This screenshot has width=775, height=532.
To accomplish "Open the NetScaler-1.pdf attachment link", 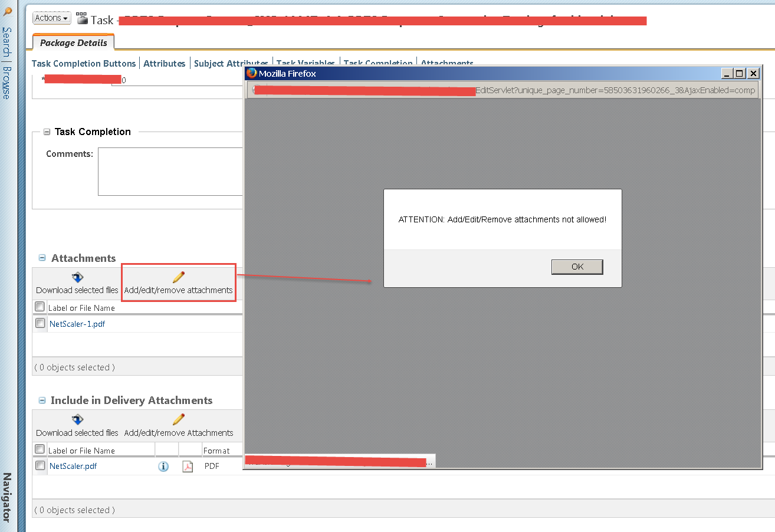I will point(77,324).
